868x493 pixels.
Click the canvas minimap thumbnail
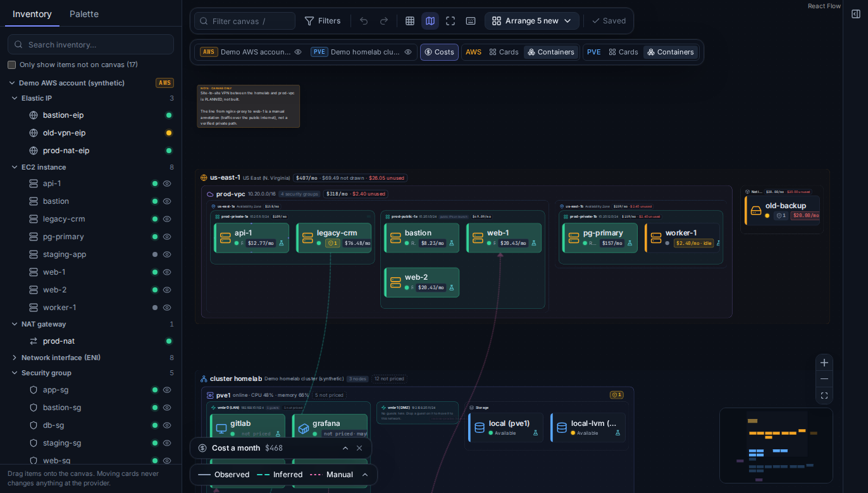(x=776, y=446)
